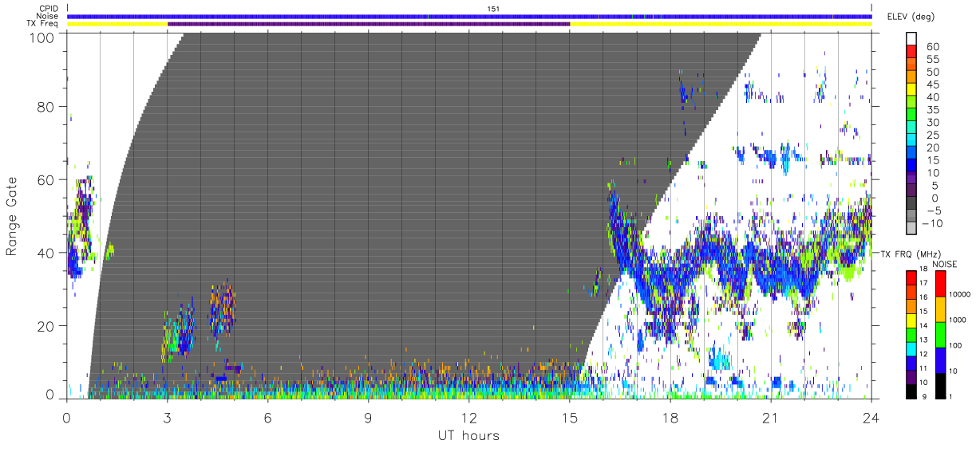980x452 pixels.
Task: Click the Noise row label above the plot
Action: pos(48,16)
